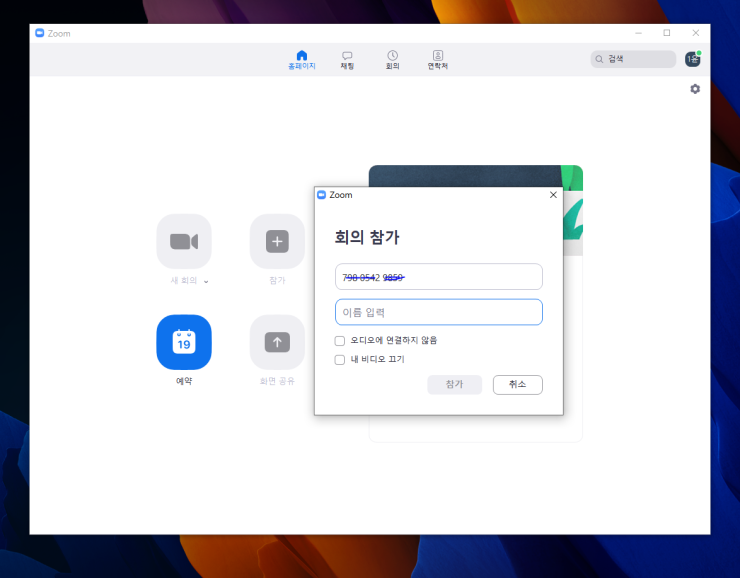The width and height of the screenshot is (740, 578).
Task: Enable the 내 비디오 끄기 checkbox
Action: [x=339, y=360]
